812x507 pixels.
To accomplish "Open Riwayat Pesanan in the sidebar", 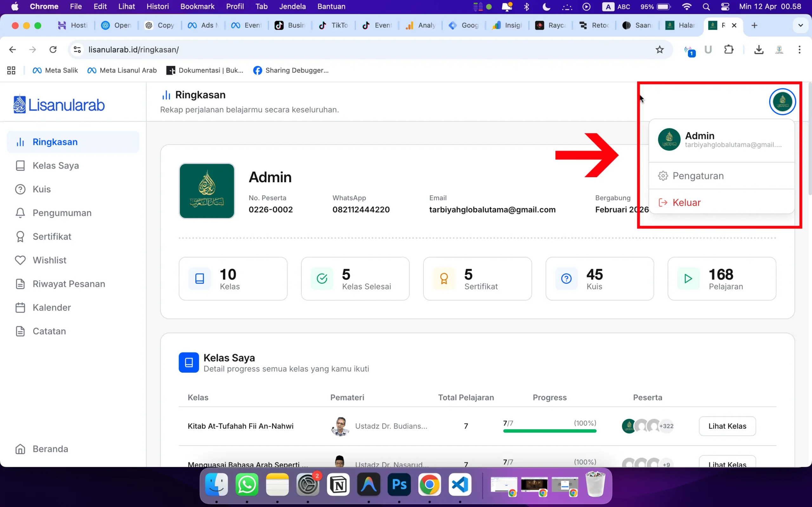I will [x=69, y=284].
